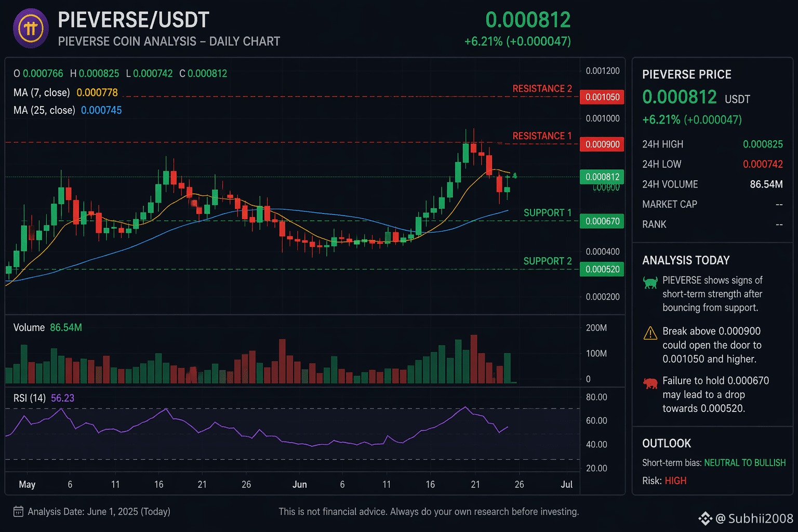The width and height of the screenshot is (798, 532).
Task: Select the 0.000812 USDT value under PIEVERSE PRICE
Action: point(696,97)
